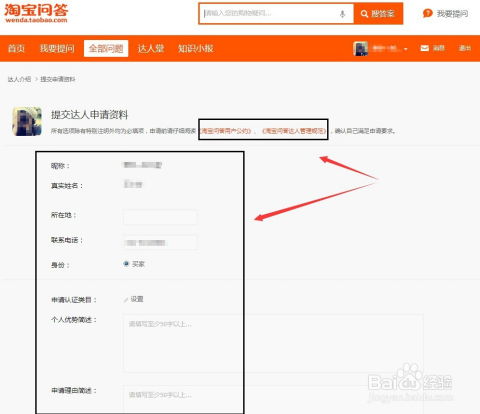The image size is (480, 414).
Task: Click the 昵称 label
Action: coord(60,166)
